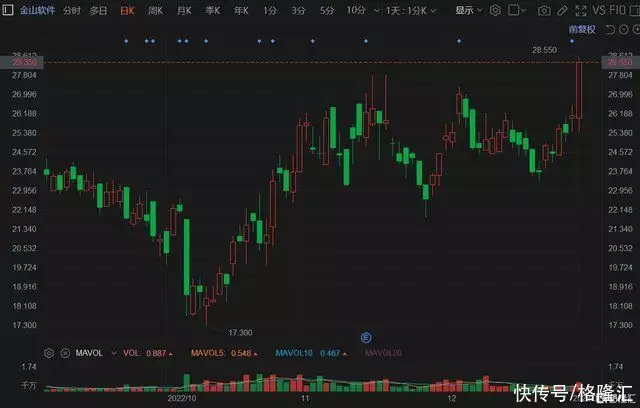The width and height of the screenshot is (640, 408).
Task: Zoom in the chart with plus icon
Action: [636, 29]
